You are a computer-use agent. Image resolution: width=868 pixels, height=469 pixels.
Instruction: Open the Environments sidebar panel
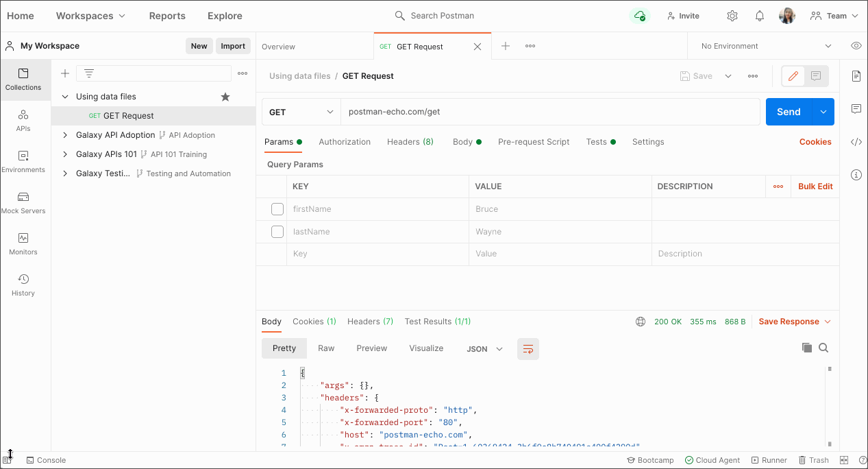tap(23, 162)
